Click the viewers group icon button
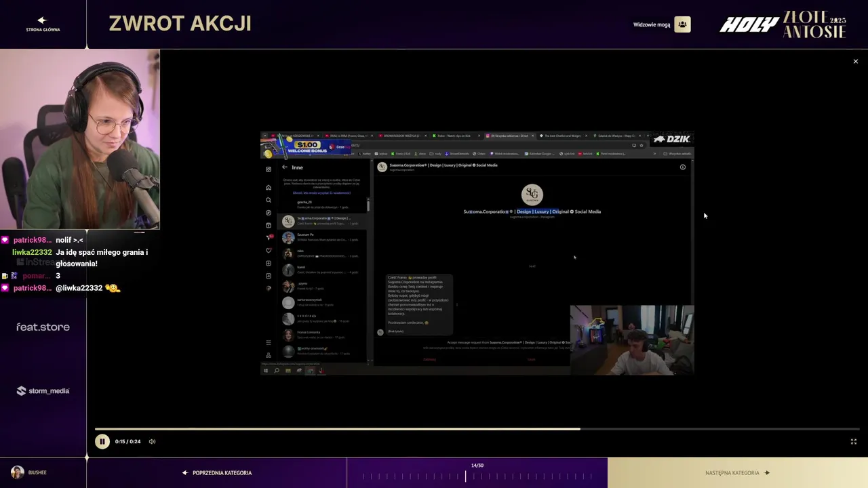 682,24
